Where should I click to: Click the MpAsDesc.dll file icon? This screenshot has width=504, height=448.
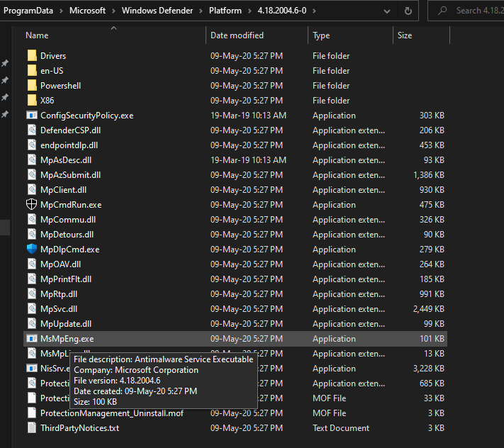coord(32,159)
